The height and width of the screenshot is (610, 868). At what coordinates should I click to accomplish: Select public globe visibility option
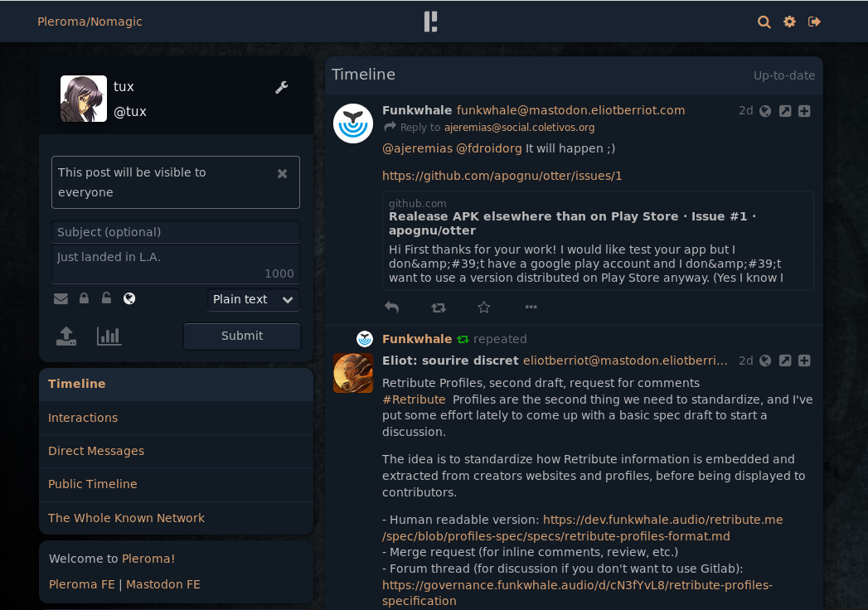129,299
